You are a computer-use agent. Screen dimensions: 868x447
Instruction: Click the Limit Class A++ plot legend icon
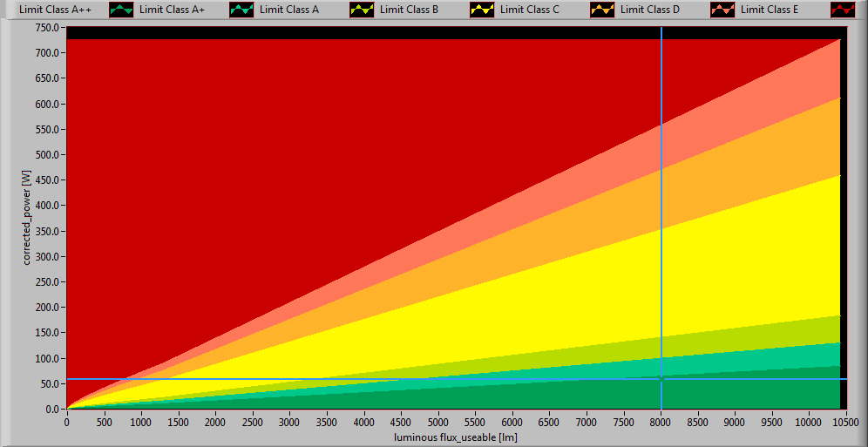click(x=122, y=10)
